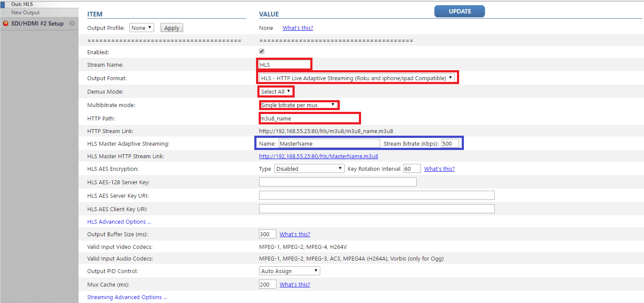The width and height of the screenshot is (644, 303).
Task: Expand Streaming Advanced Options
Action: point(127,297)
